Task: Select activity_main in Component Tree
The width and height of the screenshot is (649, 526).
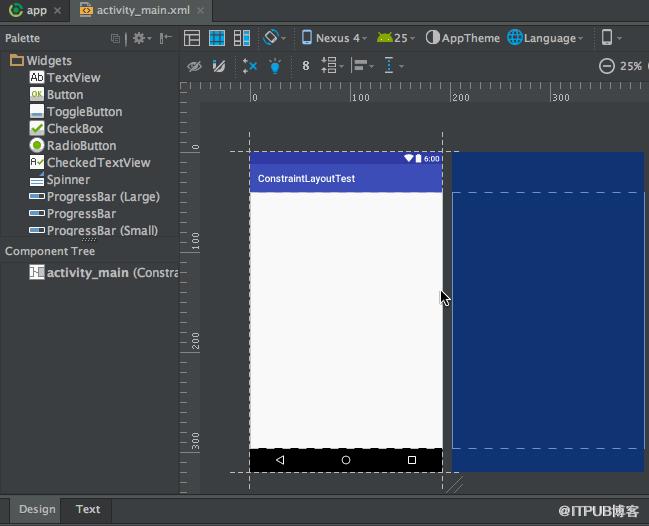Action: 103,273
